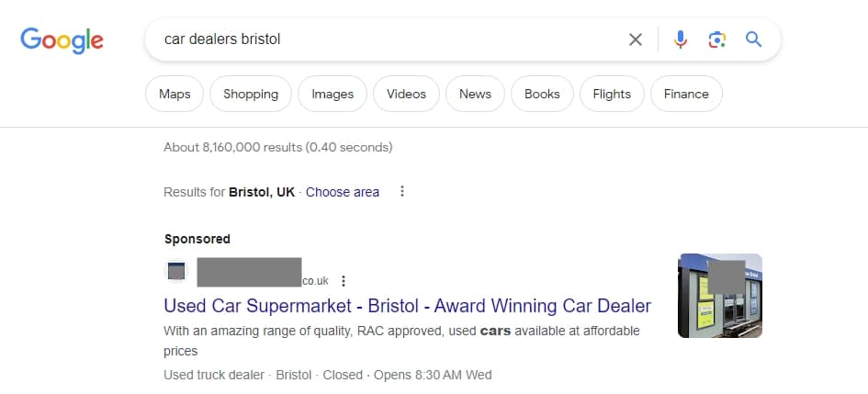Viewport: 868px width, 394px height.
Task: Open the Videos results tab
Action: pos(406,94)
